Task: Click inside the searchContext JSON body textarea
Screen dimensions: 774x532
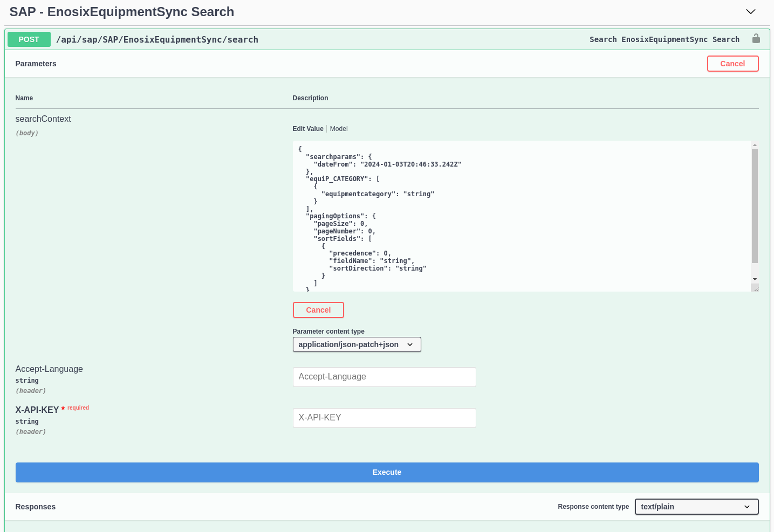Action: click(522, 216)
